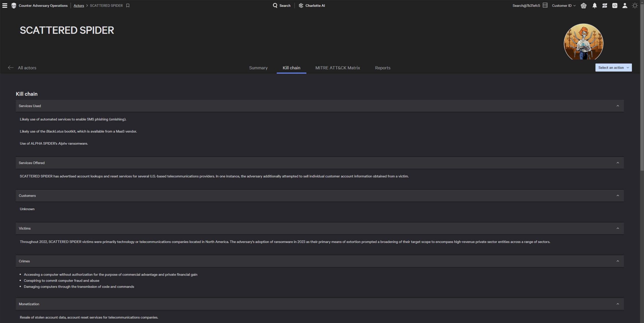The width and height of the screenshot is (644, 323).
Task: Click the back arrow beside All actors
Action: pos(10,68)
